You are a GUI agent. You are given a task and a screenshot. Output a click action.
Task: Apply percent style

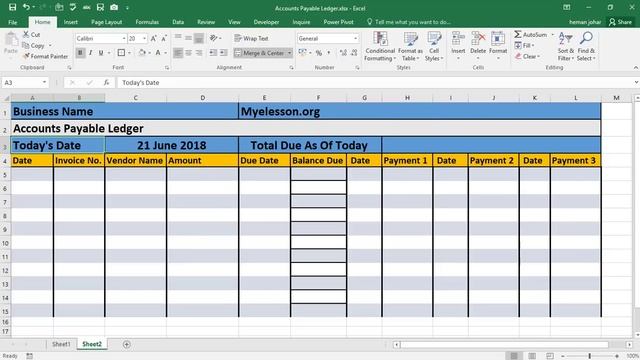point(319,53)
